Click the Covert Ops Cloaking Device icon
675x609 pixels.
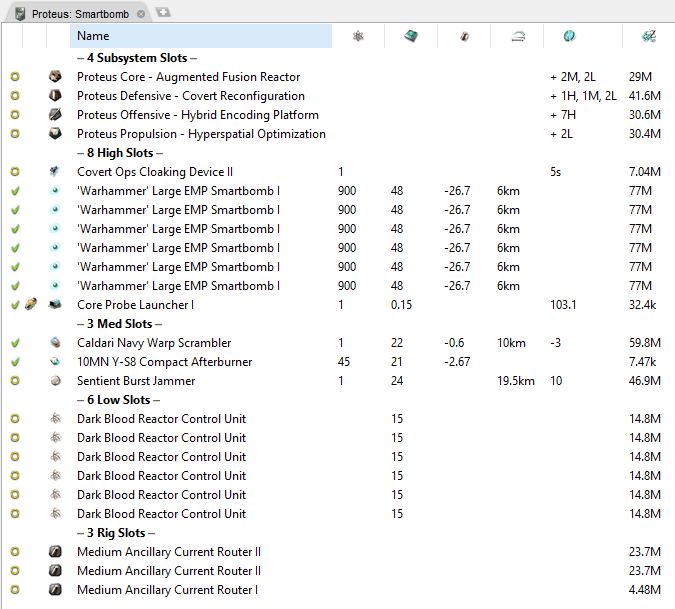[55, 172]
